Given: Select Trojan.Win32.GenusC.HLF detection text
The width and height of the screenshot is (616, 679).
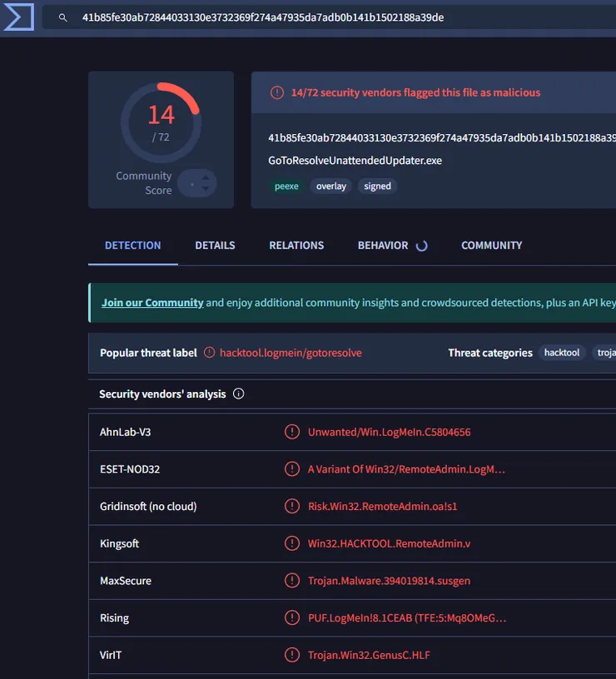Looking at the screenshot, I should click(x=369, y=656).
